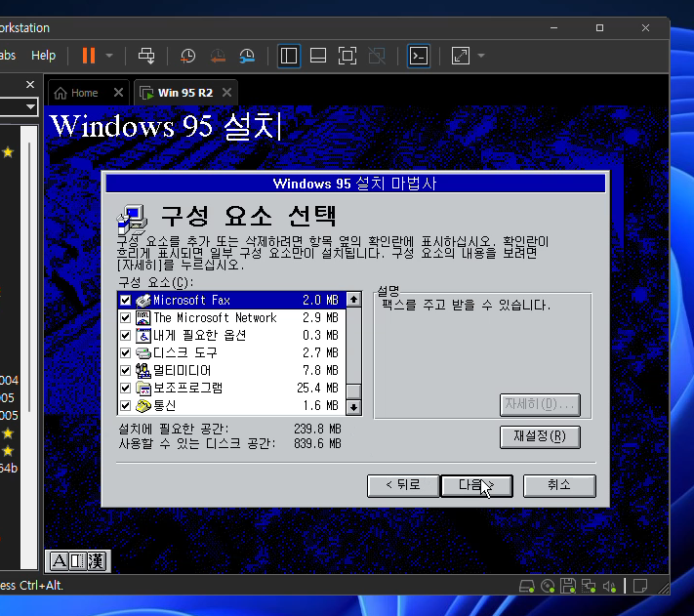Image resolution: width=694 pixels, height=616 pixels.
Task: Toggle the thumbnail bar view
Action: [x=318, y=56]
